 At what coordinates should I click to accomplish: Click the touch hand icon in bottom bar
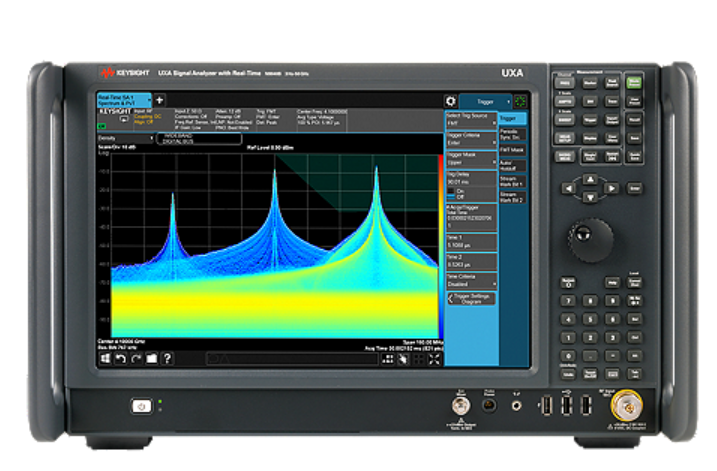tap(403, 359)
